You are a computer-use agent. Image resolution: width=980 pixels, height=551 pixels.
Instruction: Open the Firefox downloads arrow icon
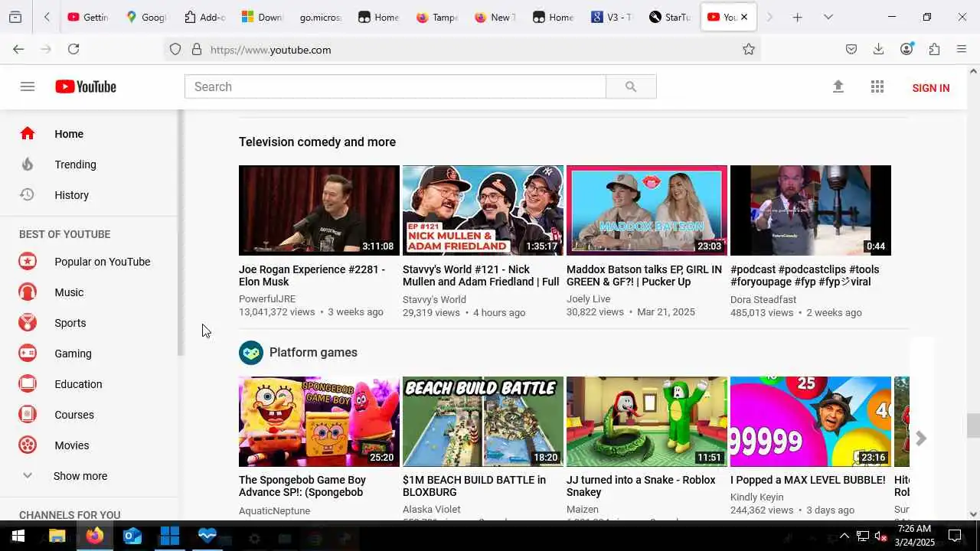coord(879,49)
